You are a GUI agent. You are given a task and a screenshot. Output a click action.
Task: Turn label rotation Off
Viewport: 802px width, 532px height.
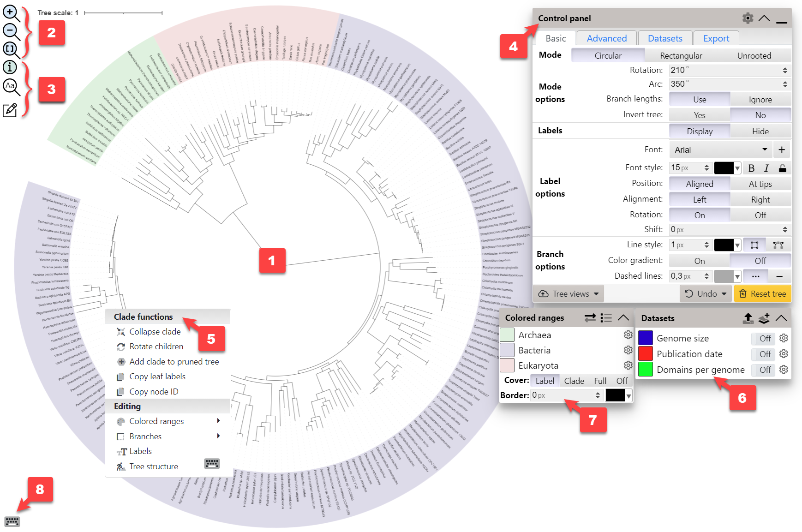tap(760, 215)
